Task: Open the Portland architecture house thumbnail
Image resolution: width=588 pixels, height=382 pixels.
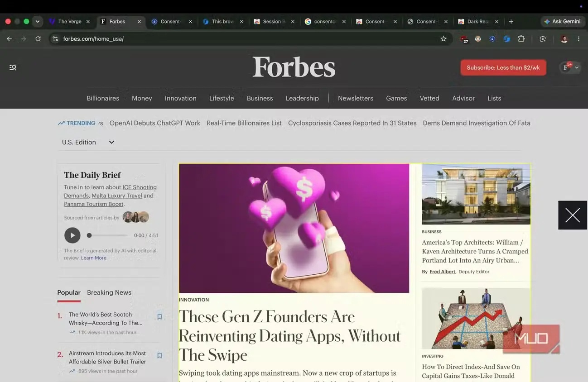Action: (476, 194)
